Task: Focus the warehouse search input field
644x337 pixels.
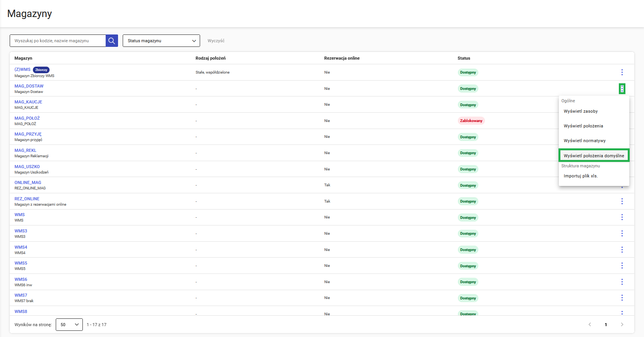Action: tap(58, 41)
